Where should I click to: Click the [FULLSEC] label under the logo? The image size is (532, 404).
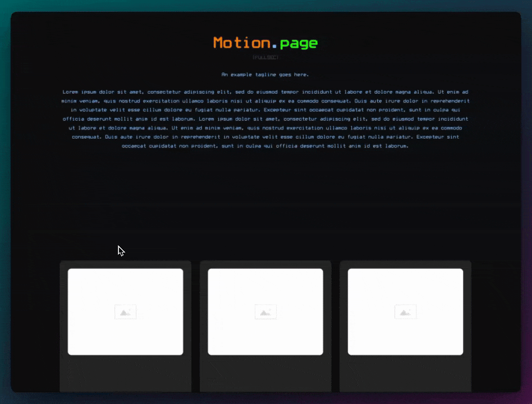(x=265, y=57)
